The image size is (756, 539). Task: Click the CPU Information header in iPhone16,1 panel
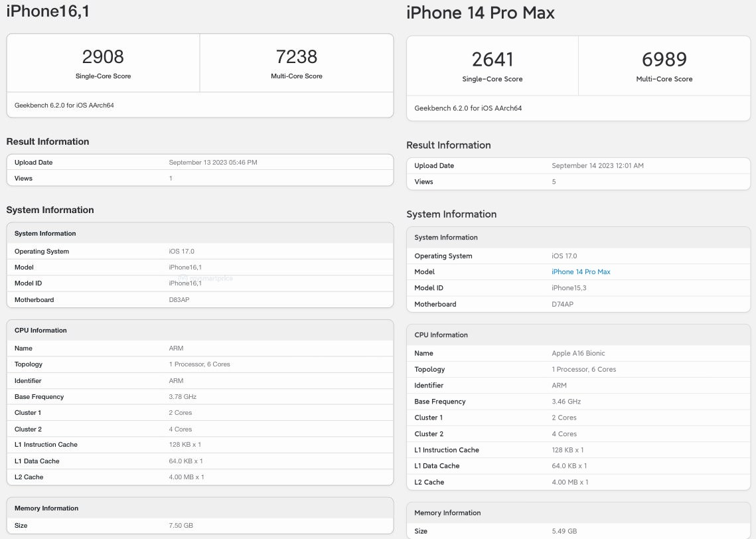pyautogui.click(x=40, y=331)
